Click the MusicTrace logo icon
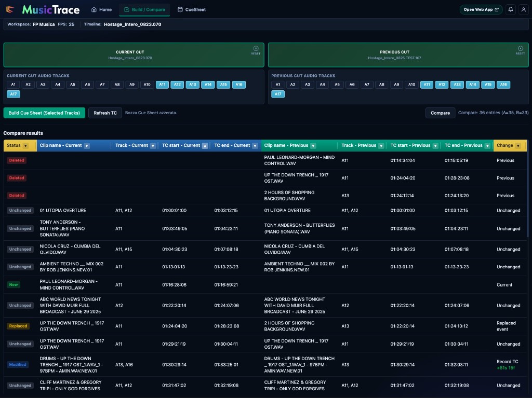This screenshot has width=532, height=398. pos(10,9)
